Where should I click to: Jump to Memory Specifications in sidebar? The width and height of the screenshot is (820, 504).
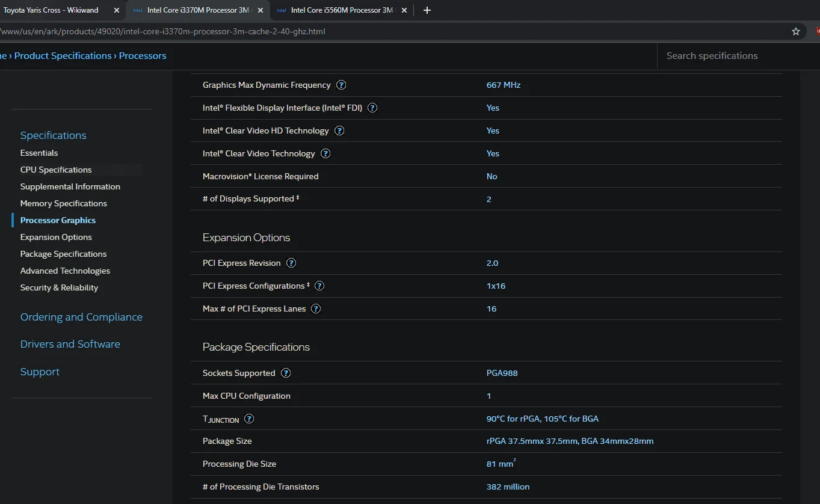64,203
